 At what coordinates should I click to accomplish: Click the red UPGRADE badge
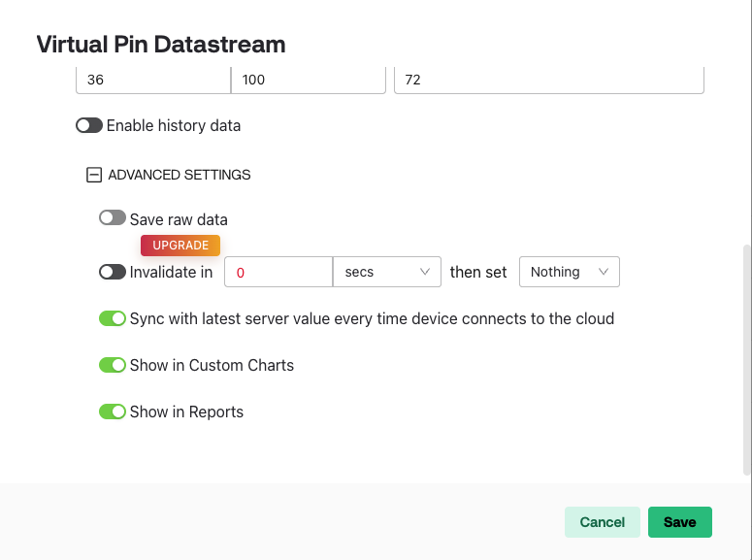tap(180, 246)
